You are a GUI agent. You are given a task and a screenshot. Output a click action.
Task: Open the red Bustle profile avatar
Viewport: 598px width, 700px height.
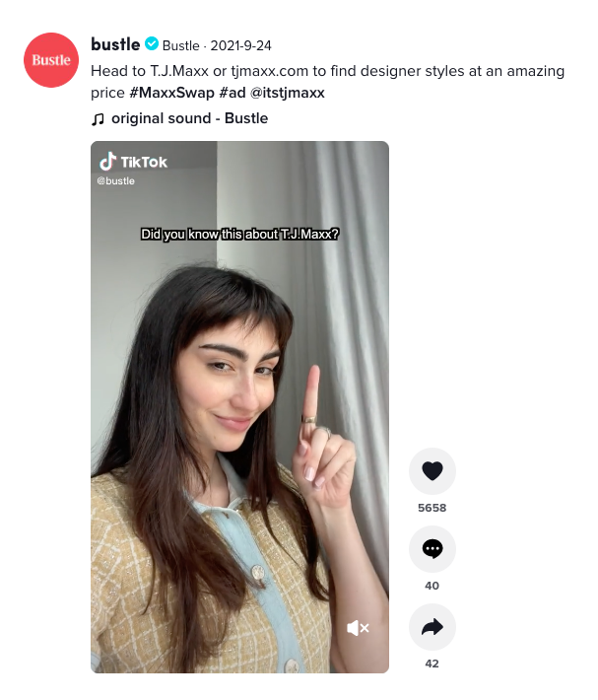[51, 60]
